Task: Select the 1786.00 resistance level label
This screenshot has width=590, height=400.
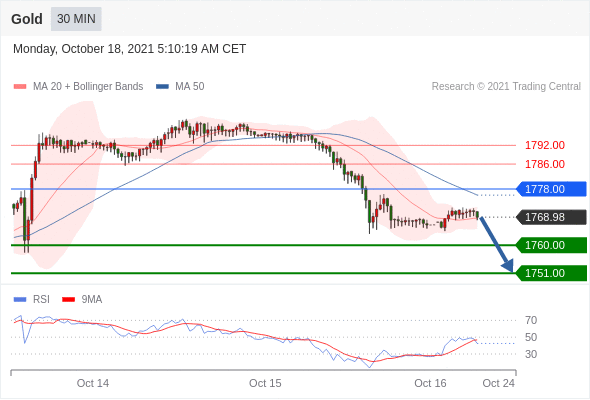Action: 545,164
